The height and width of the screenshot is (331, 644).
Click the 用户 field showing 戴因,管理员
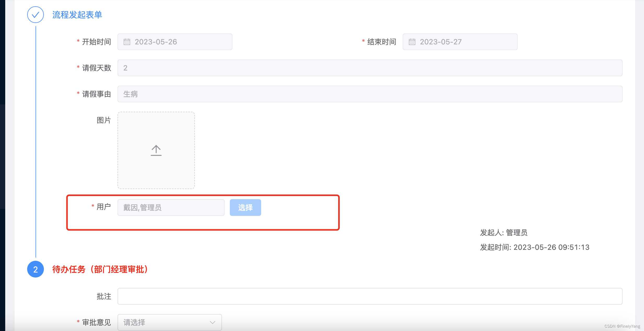(x=171, y=208)
